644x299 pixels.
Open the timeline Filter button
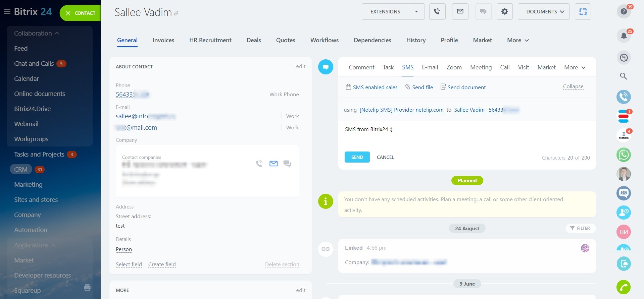click(580, 228)
